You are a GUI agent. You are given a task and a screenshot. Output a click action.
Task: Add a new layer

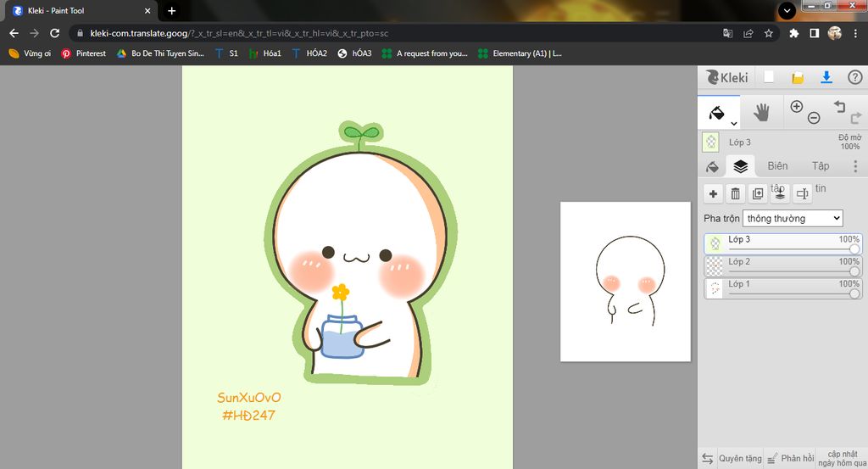(x=713, y=194)
